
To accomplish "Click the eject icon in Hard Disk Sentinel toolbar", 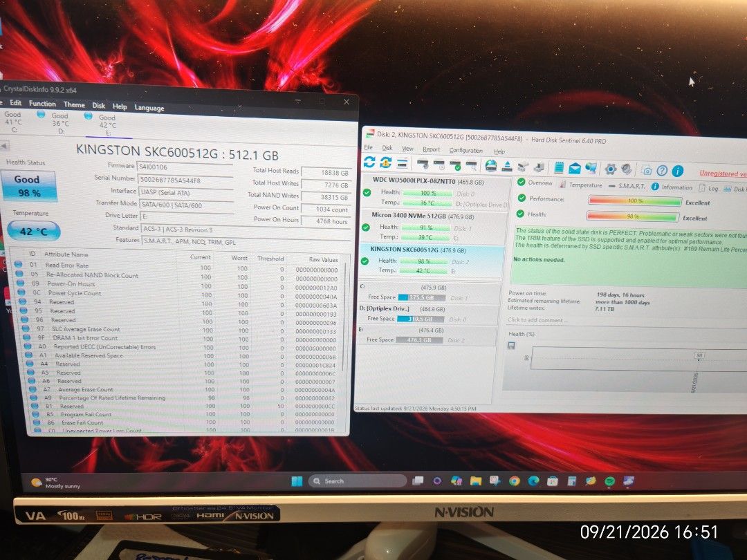I will click(x=508, y=166).
